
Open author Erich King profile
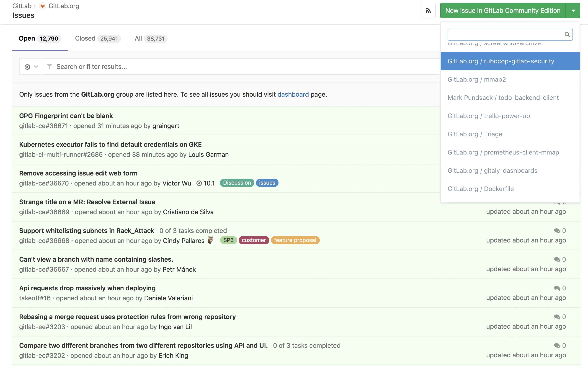pyautogui.click(x=173, y=356)
